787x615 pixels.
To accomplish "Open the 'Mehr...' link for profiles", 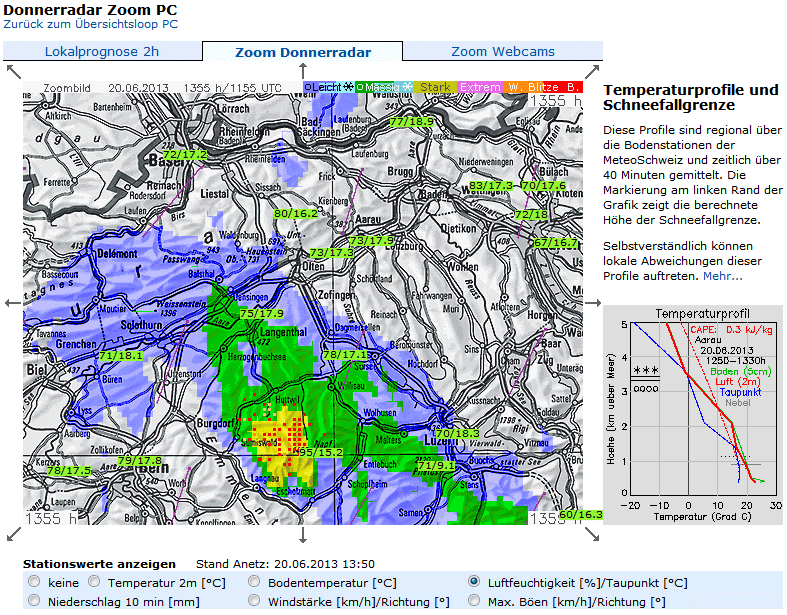I will 722,276.
